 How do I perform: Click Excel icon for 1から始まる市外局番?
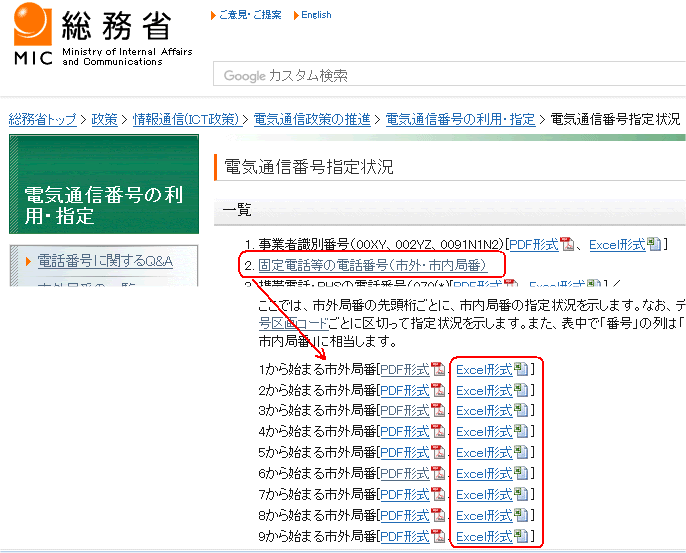click(521, 369)
